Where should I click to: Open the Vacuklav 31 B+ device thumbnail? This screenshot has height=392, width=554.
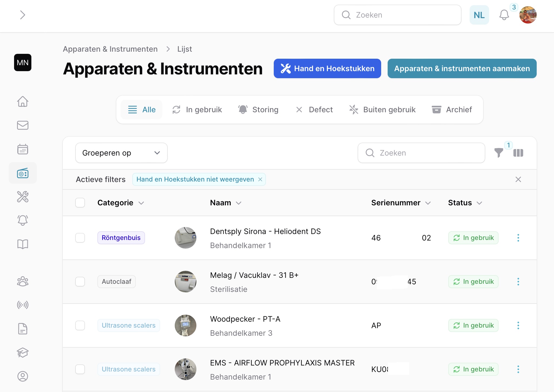[186, 282]
